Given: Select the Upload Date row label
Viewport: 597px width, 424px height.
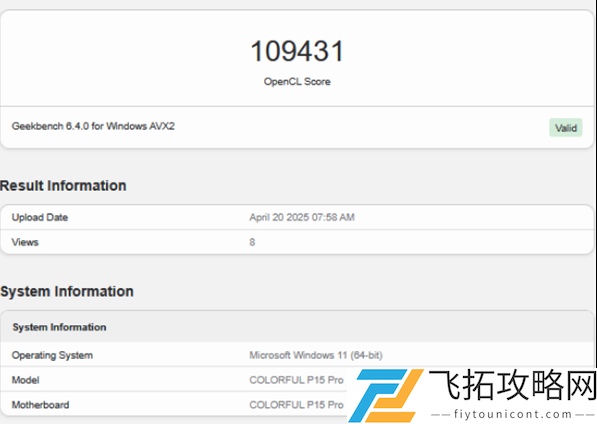Looking at the screenshot, I should click(40, 217).
